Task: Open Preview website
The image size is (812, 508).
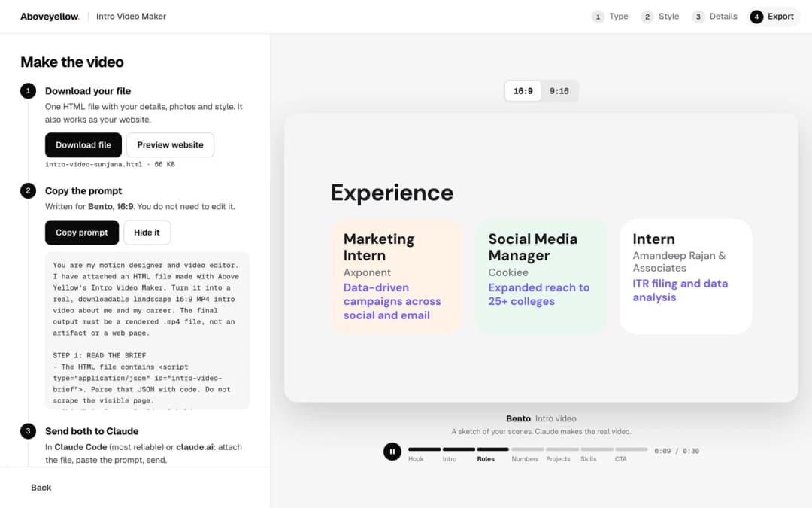Action: click(x=171, y=145)
